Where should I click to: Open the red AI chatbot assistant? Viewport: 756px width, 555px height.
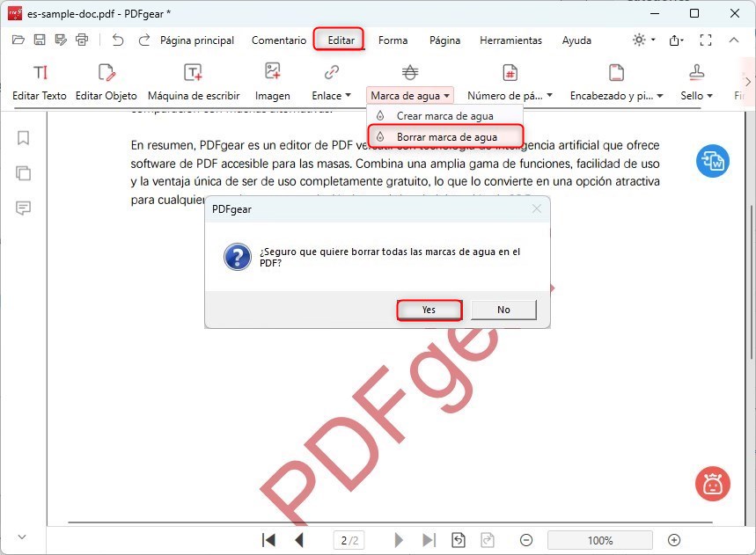[713, 484]
